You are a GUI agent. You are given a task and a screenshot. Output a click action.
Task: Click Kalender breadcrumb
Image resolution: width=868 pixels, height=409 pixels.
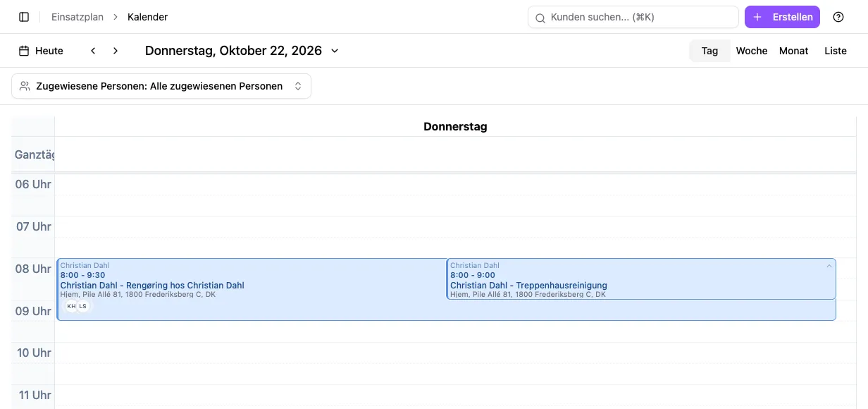[x=147, y=17]
